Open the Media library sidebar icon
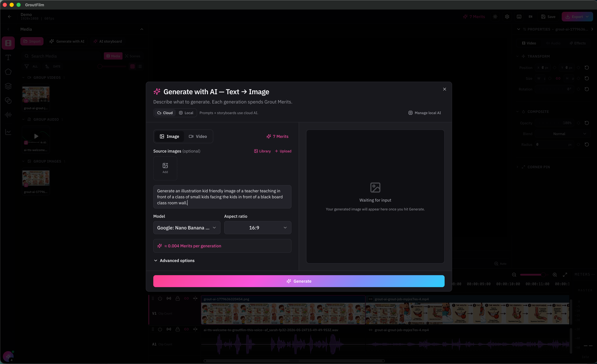The width and height of the screenshot is (597, 364). pos(8,43)
